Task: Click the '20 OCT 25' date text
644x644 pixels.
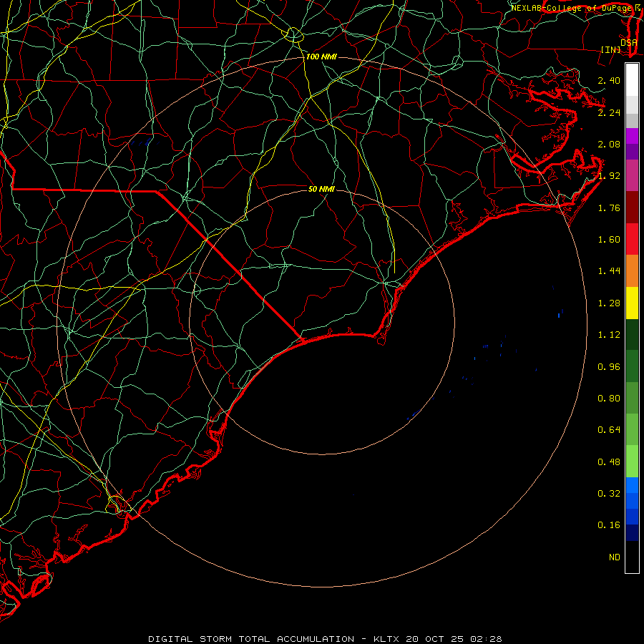Action: click(435, 639)
